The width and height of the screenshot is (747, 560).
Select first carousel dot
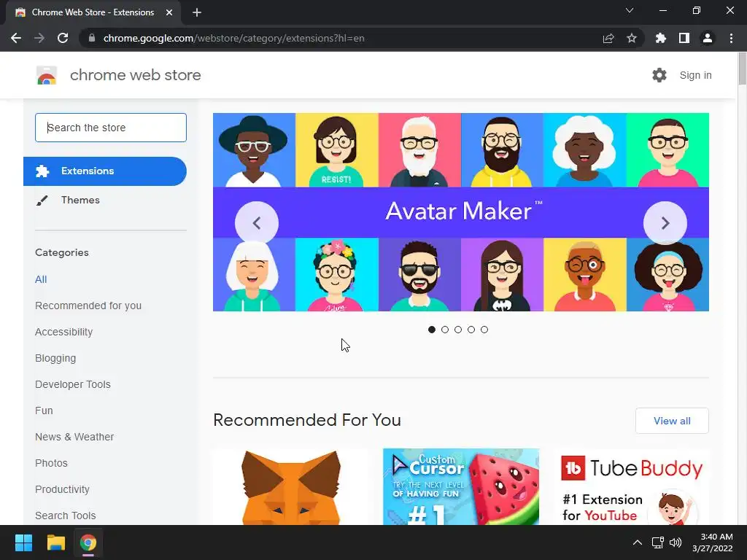coord(432,330)
